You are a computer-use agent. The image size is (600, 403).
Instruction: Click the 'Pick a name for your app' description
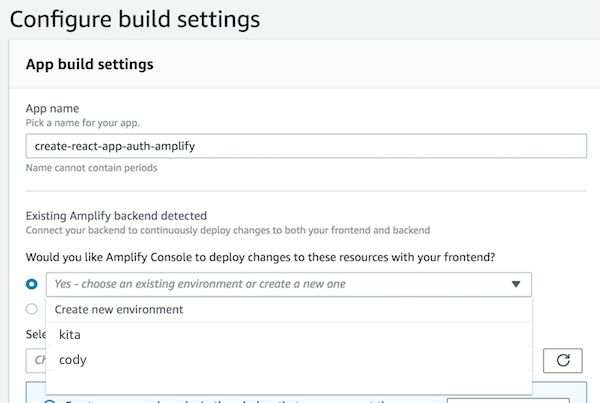point(83,123)
